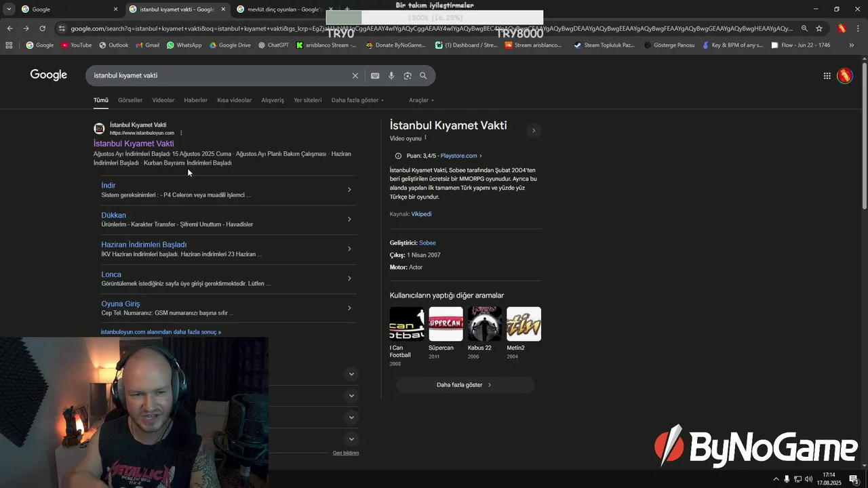
Task: Open the I Can Football thumbnail
Action: click(x=407, y=324)
